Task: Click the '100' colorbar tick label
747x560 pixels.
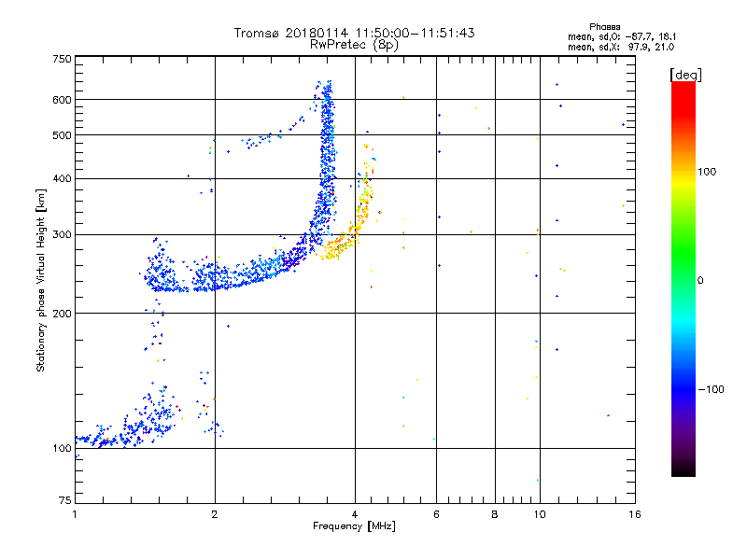Action: click(707, 172)
